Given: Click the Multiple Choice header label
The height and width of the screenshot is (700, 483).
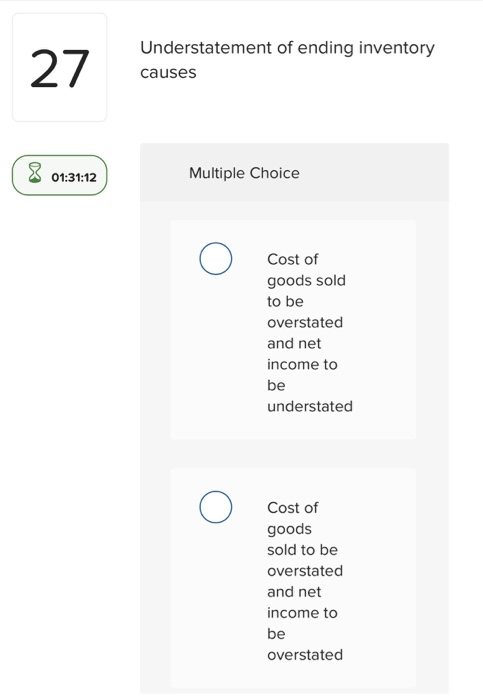Looking at the screenshot, I should click(x=244, y=173).
